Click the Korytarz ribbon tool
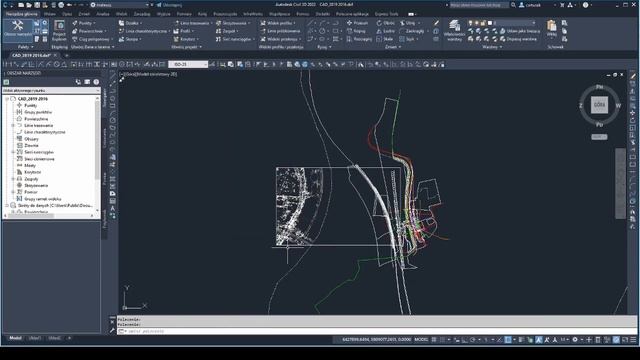Viewport: 640px width, 360px height. click(x=186, y=39)
